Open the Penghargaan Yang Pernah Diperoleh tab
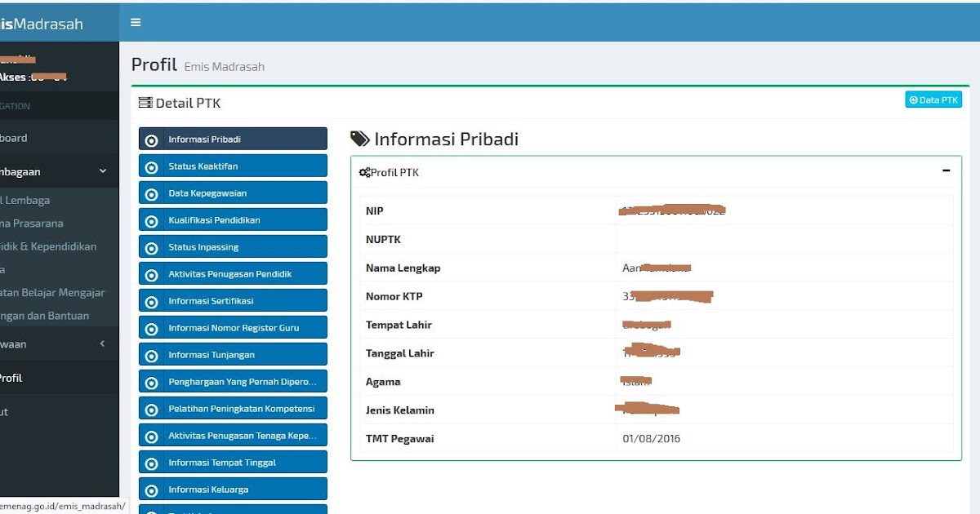This screenshot has height=514, width=980. tap(233, 382)
